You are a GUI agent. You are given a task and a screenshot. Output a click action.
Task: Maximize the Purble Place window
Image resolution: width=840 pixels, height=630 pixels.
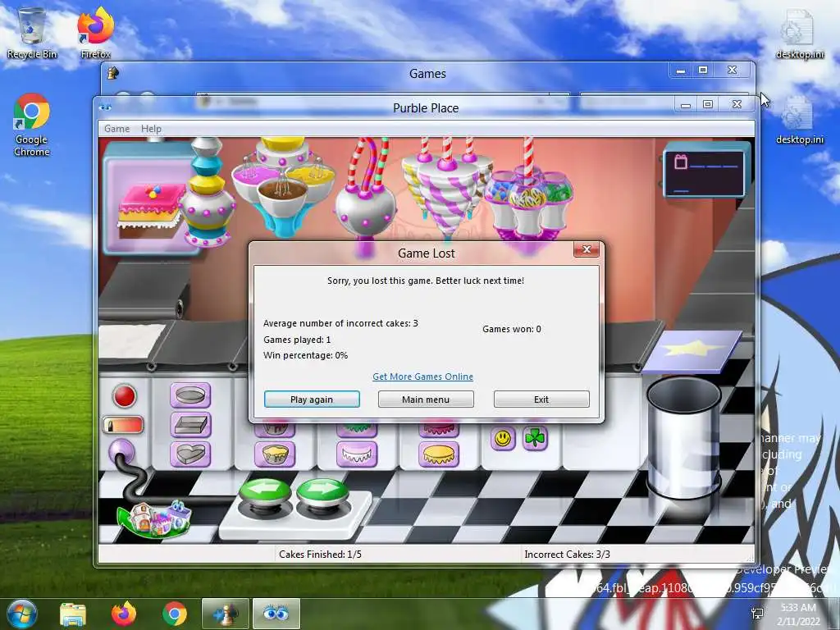coord(708,104)
